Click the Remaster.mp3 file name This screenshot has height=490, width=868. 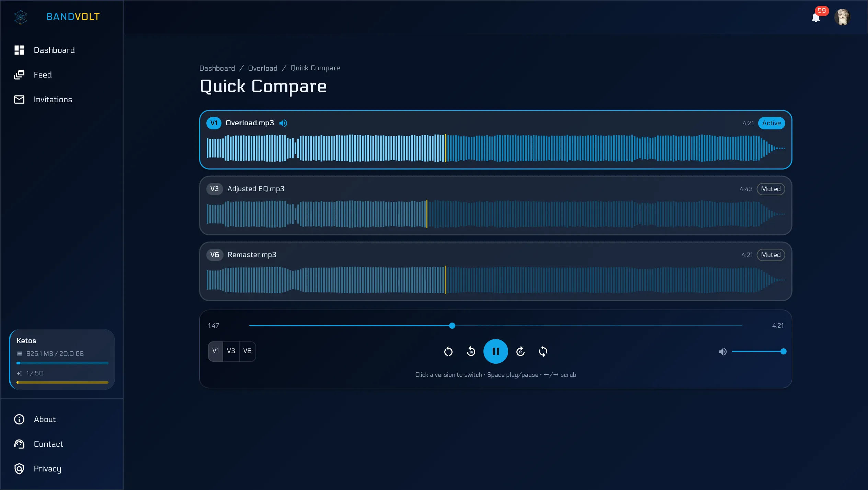click(252, 255)
